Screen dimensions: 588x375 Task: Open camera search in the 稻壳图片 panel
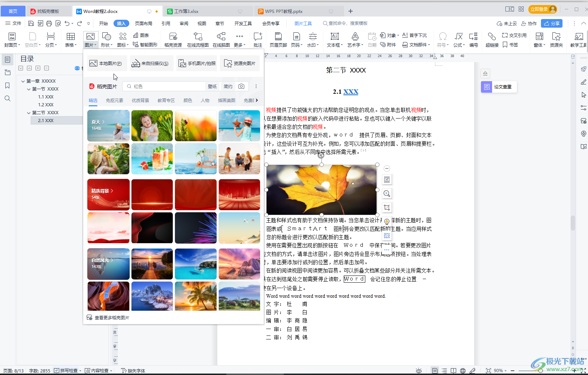pyautogui.click(x=241, y=86)
